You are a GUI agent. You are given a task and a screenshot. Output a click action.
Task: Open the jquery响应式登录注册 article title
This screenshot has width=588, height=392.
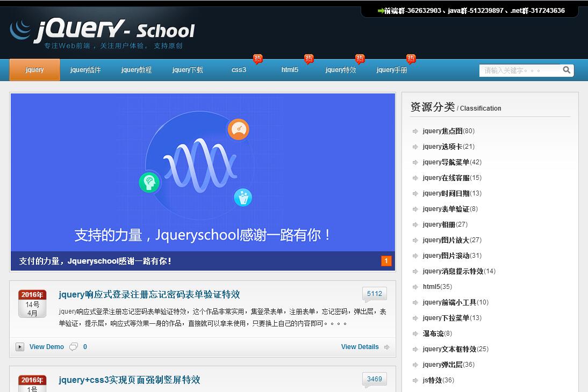point(149,294)
